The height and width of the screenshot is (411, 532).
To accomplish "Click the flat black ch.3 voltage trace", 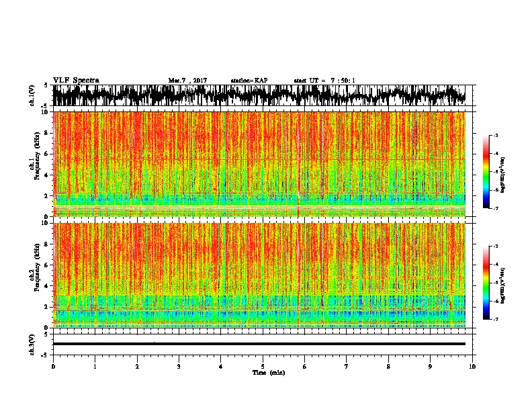I will 259,344.
